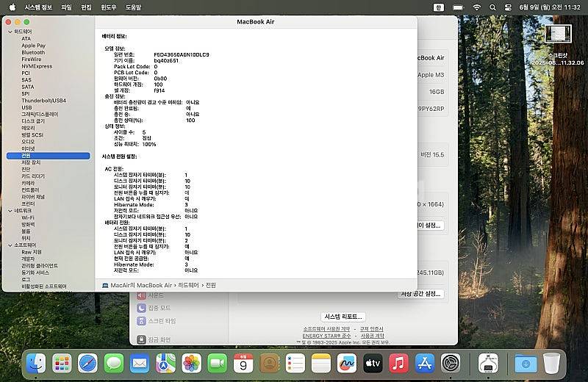
Task: Open the 도움말 menu
Action: pyautogui.click(x=133, y=7)
